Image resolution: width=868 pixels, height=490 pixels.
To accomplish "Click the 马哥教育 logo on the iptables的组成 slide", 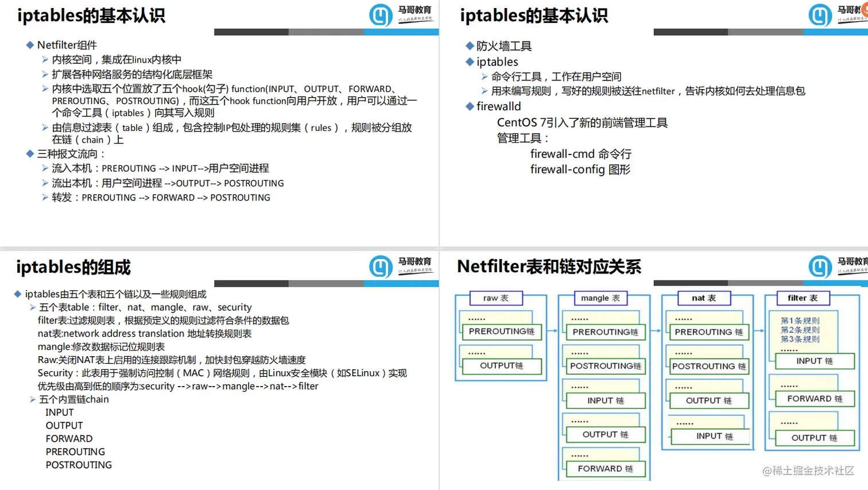I will click(400, 266).
